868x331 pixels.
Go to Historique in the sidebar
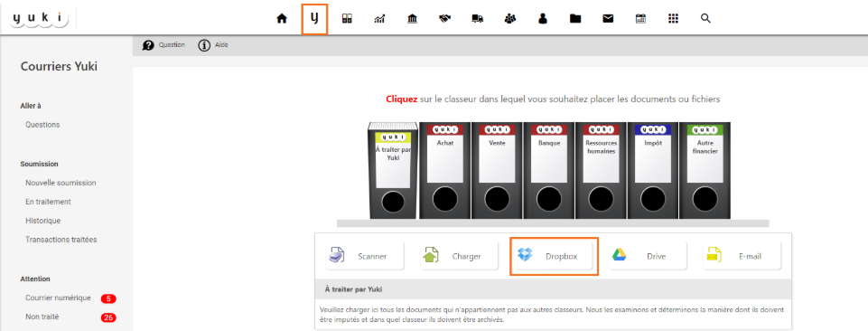coord(43,220)
